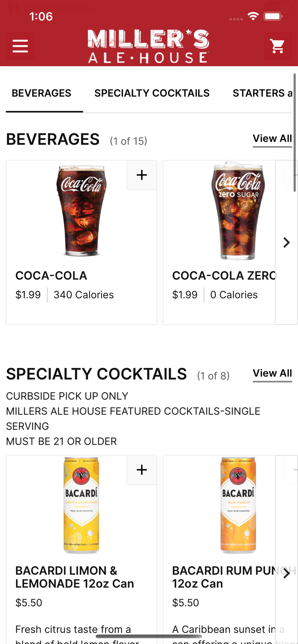Switch to the Specialty Cocktails tab
298x644 pixels.
click(x=152, y=93)
